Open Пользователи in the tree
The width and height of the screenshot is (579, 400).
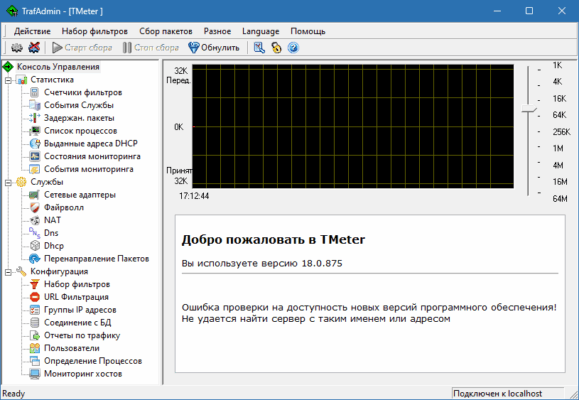[x=72, y=348]
